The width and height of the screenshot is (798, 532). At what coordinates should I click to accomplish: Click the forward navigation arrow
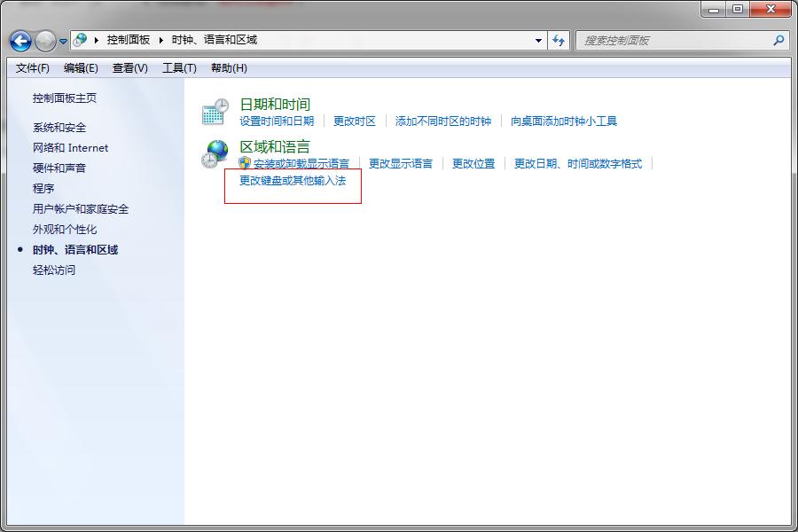pyautogui.click(x=44, y=41)
